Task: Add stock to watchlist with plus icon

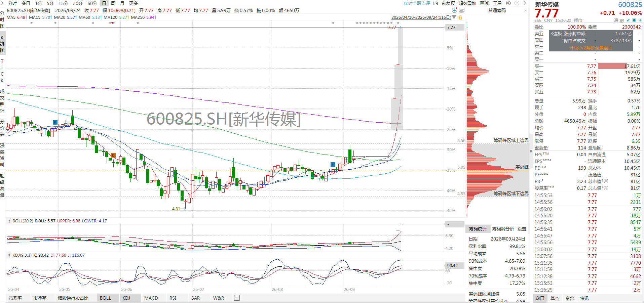Action: coord(640,20)
